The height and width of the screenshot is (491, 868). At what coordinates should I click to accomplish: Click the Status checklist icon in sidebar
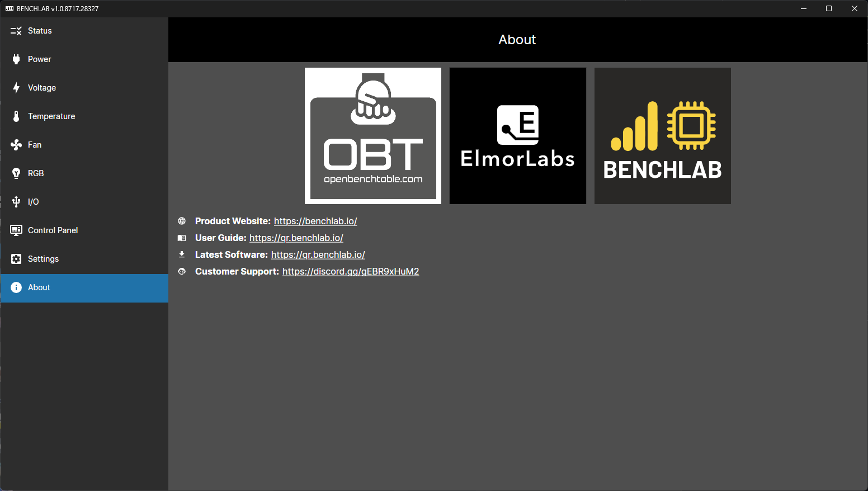(x=16, y=31)
